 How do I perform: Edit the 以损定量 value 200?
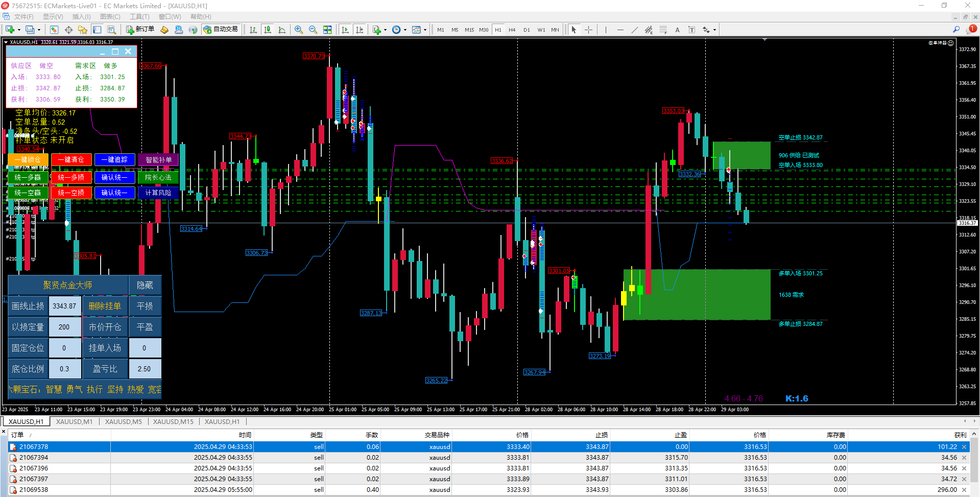64,327
